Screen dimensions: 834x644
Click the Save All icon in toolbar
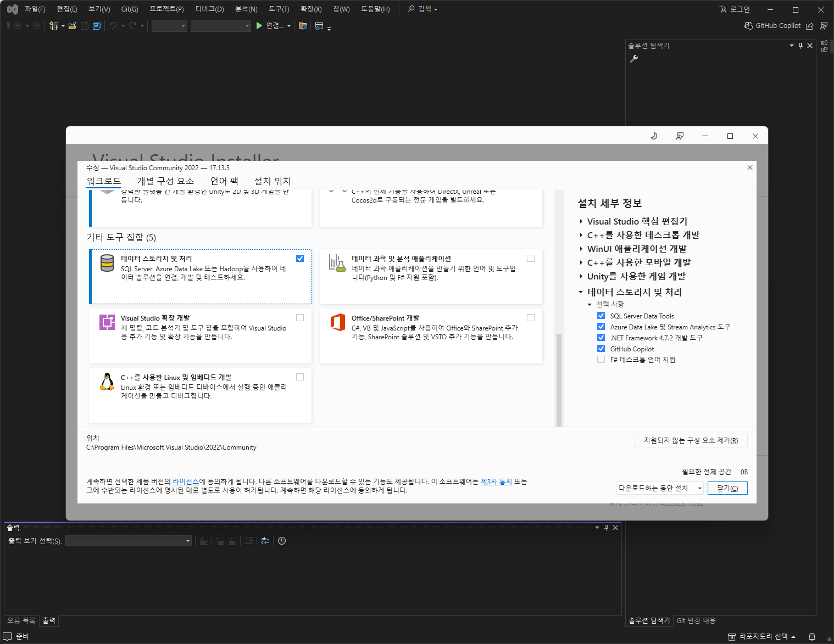pos(97,26)
